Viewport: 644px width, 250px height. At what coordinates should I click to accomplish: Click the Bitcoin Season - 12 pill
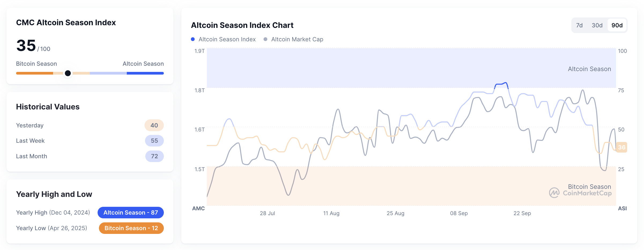click(x=131, y=228)
